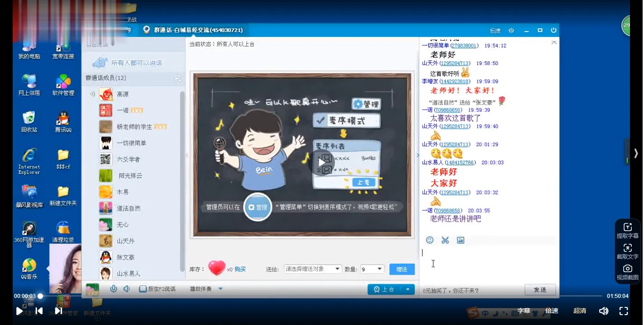Viewport: 644px width, 325px height.
Task: Open the 倍速 playback speed menu
Action: pyautogui.click(x=551, y=311)
